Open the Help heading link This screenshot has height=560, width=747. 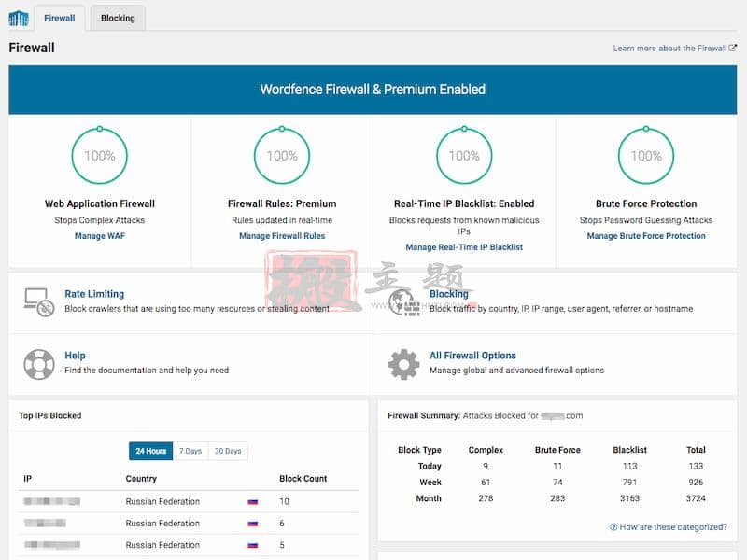(75, 356)
